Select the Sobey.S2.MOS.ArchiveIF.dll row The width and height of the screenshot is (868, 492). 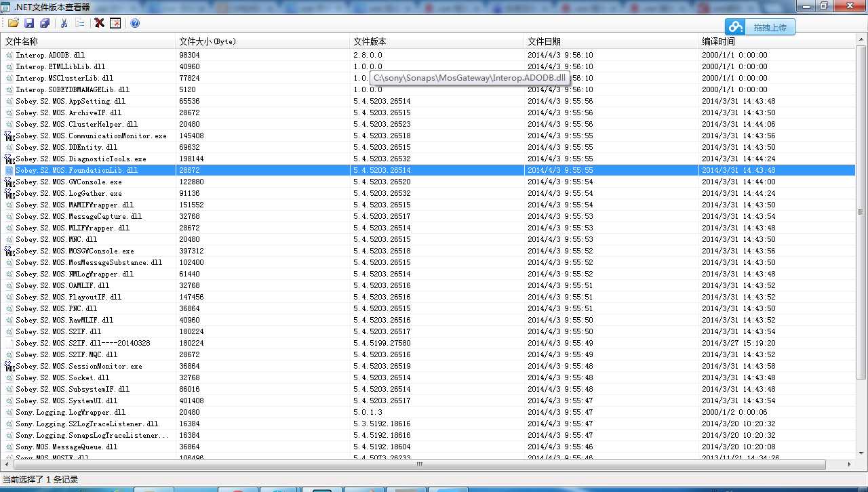(x=428, y=112)
